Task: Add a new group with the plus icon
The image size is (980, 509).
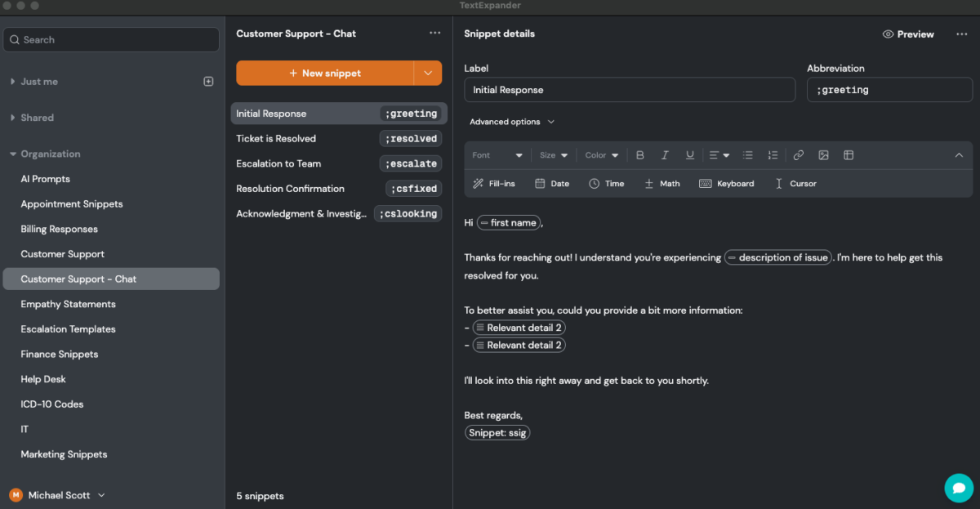Action: tap(208, 82)
